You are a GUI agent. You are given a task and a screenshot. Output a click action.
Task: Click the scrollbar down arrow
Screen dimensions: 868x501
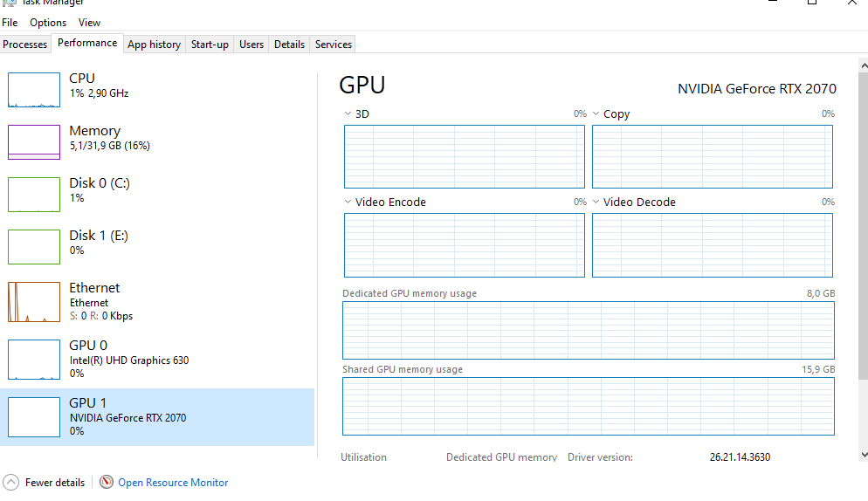pos(864,455)
